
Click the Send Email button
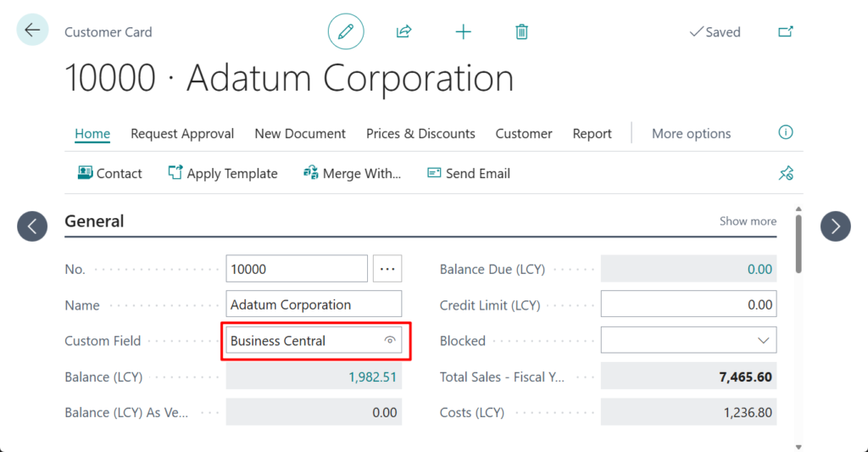pos(469,173)
